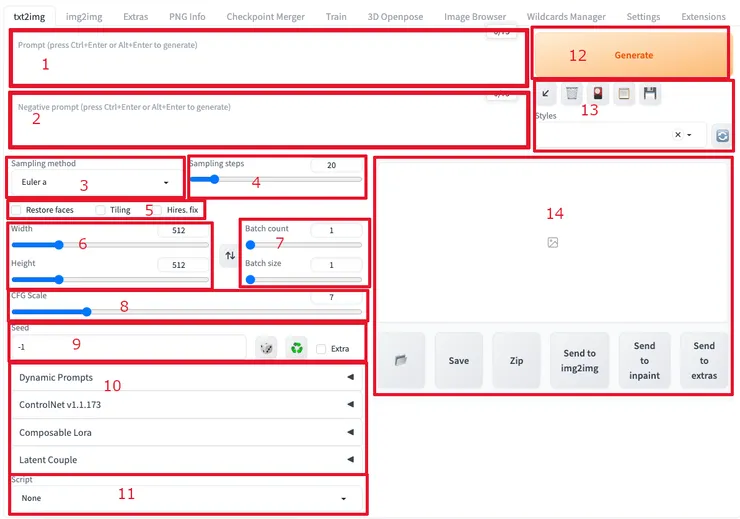Click into the Negative prompt text box
This screenshot has height=519, width=740.
click(268, 120)
